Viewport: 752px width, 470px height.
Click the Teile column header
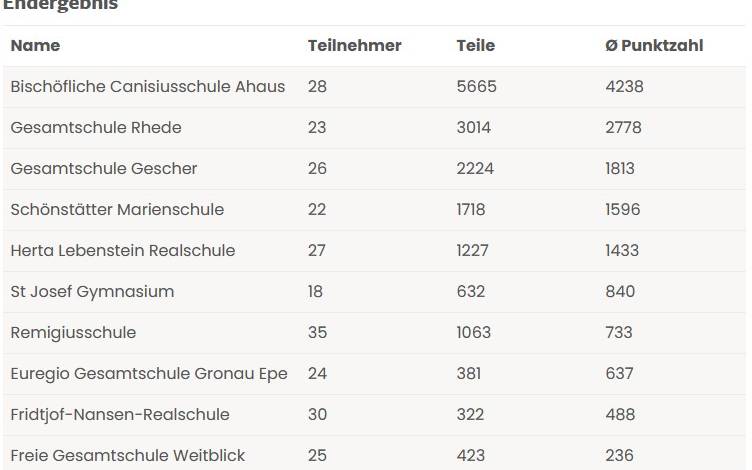475,46
